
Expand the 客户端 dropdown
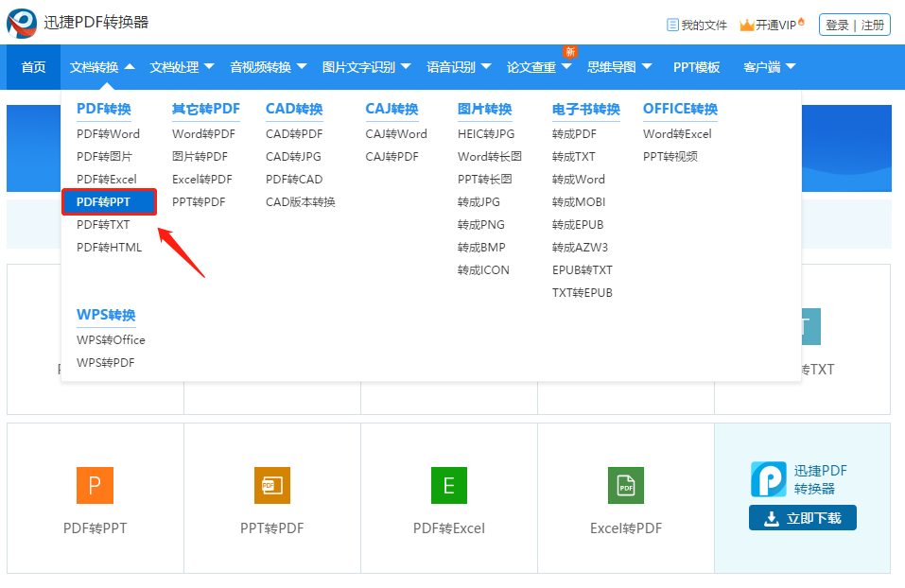pos(770,67)
